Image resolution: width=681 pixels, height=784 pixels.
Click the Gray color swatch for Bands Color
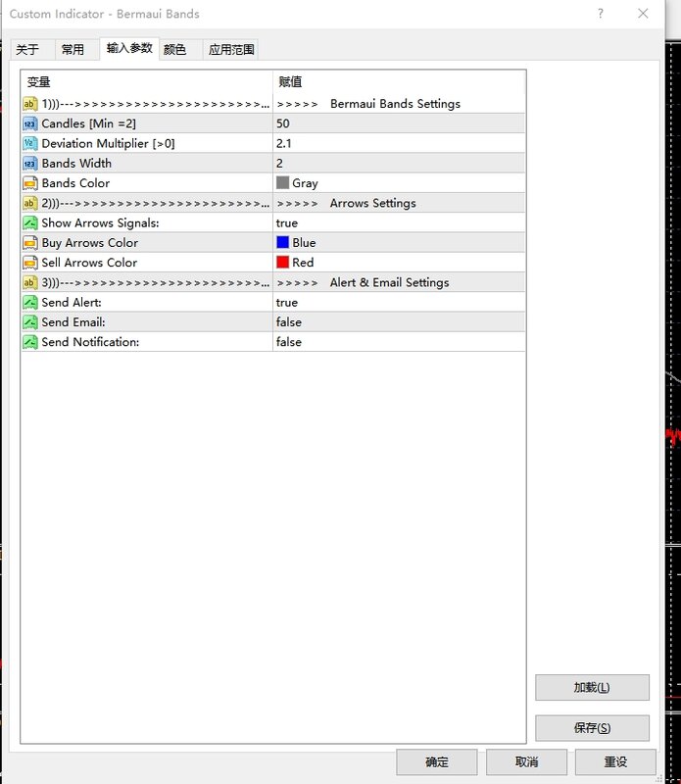coord(282,182)
